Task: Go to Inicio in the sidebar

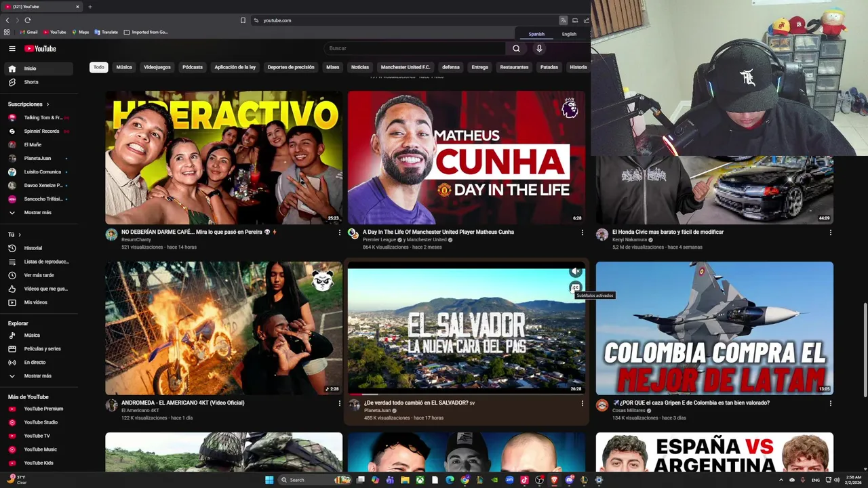Action: pos(39,68)
